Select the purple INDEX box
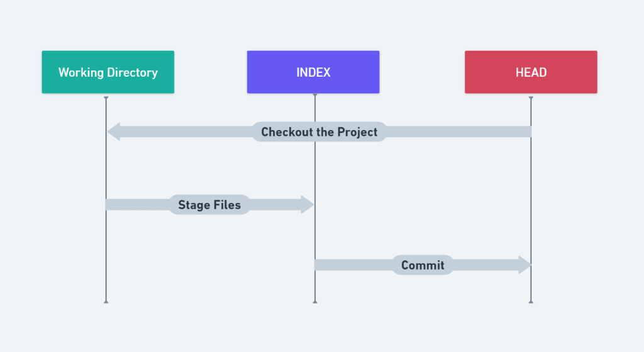This screenshot has height=352, width=644. point(313,72)
